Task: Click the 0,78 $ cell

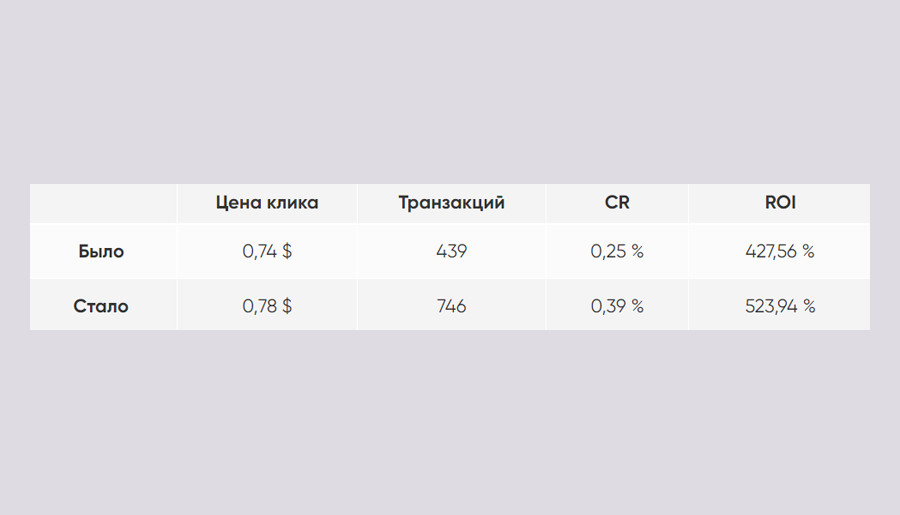Action: pyautogui.click(x=267, y=306)
